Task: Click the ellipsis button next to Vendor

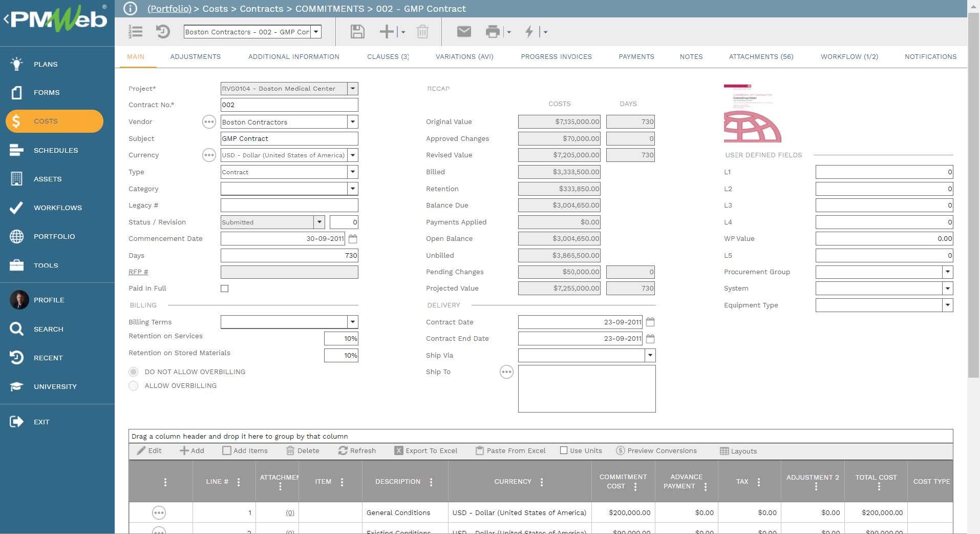Action: 209,122
